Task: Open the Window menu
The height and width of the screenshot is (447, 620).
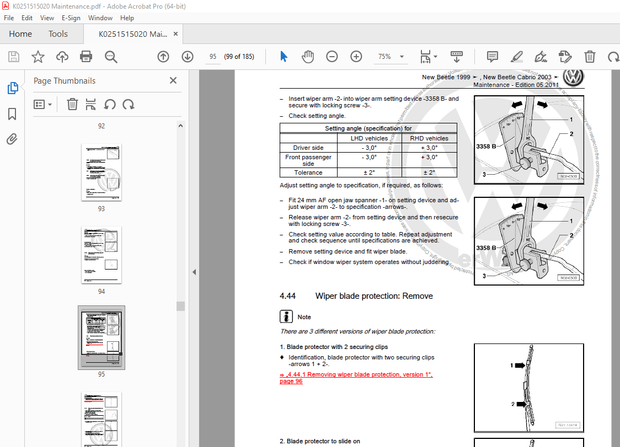Action: pos(100,18)
